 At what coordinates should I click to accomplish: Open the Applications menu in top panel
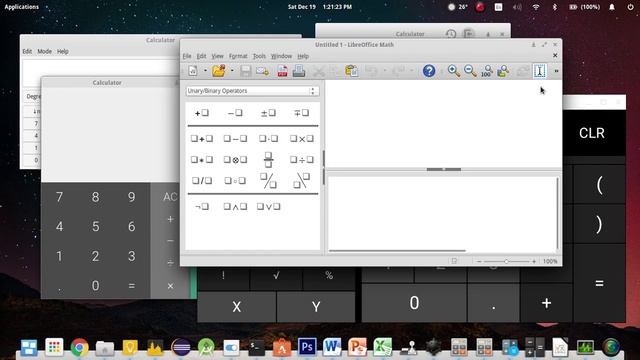click(22, 7)
